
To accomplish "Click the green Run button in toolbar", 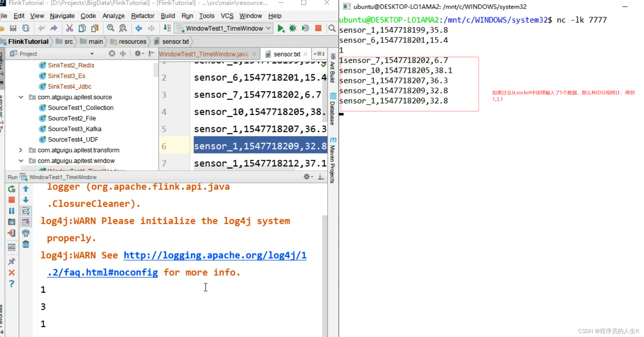I will pyautogui.click(x=281, y=28).
